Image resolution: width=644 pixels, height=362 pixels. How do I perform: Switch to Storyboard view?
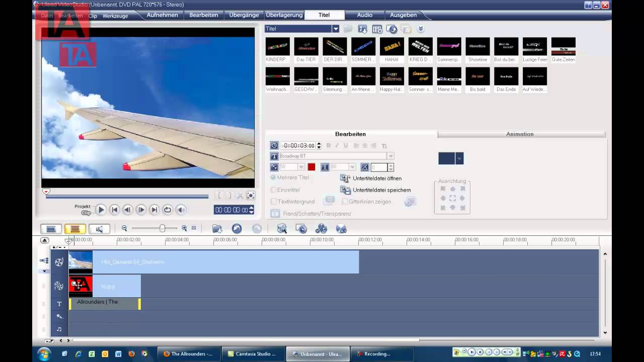coord(51,229)
